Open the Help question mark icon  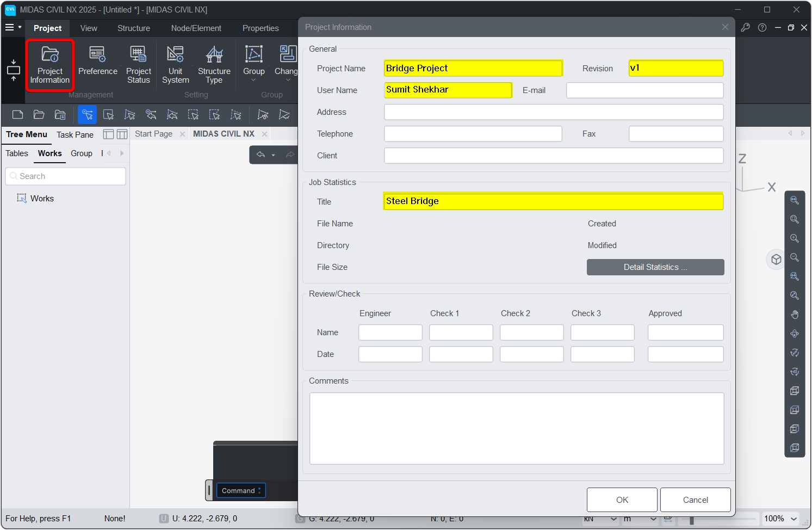click(x=763, y=27)
